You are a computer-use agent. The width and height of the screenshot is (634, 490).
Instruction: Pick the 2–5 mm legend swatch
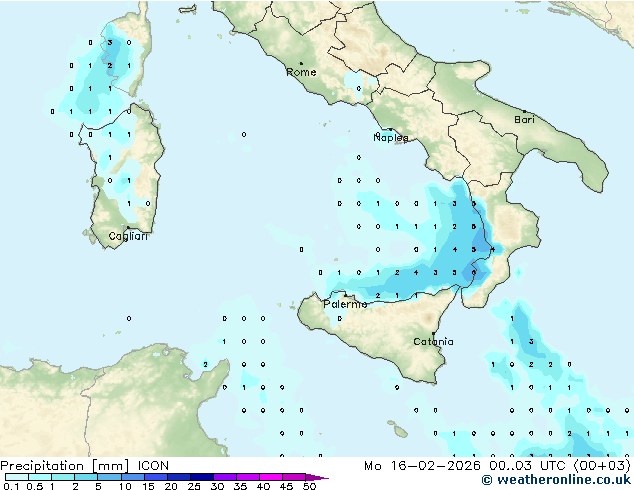tap(86, 477)
